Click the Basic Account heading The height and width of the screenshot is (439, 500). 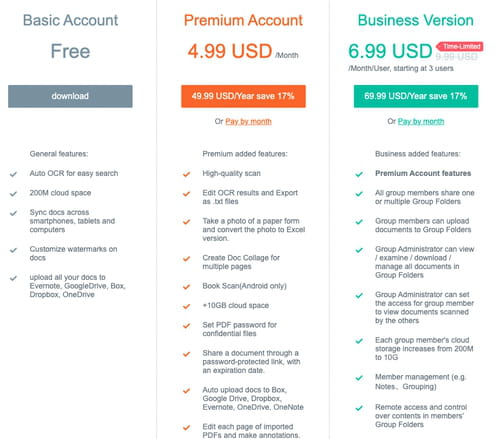(70, 20)
